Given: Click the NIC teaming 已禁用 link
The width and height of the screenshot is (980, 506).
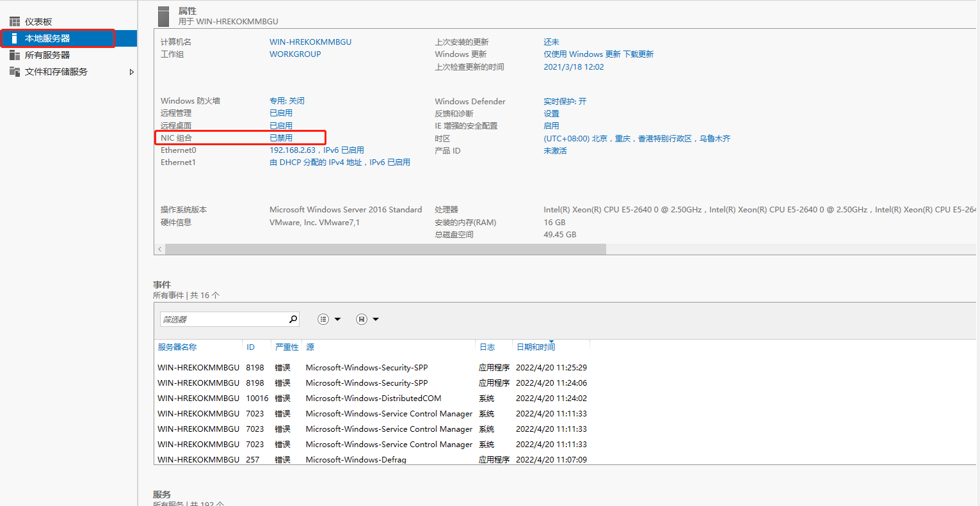Looking at the screenshot, I should (281, 138).
